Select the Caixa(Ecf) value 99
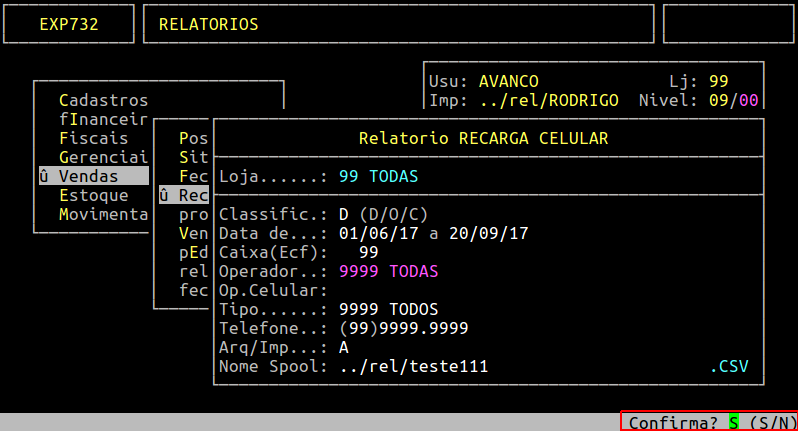The width and height of the screenshot is (798, 431). [368, 252]
